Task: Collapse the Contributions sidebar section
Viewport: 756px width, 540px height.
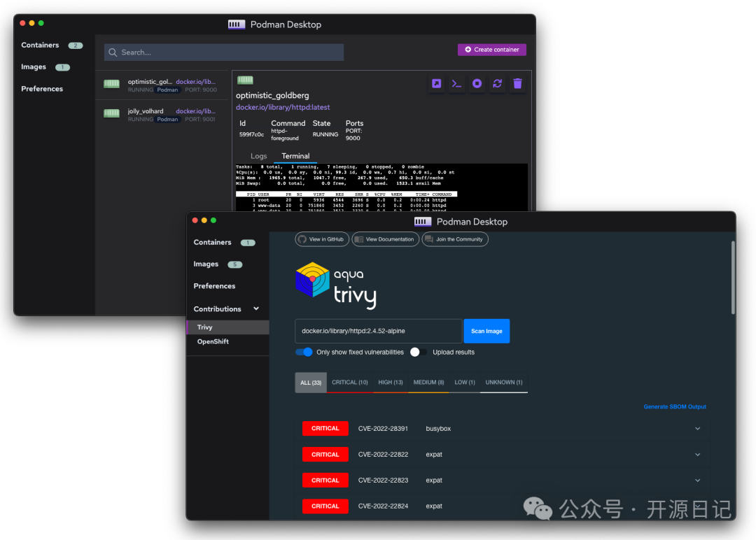Action: click(x=256, y=308)
